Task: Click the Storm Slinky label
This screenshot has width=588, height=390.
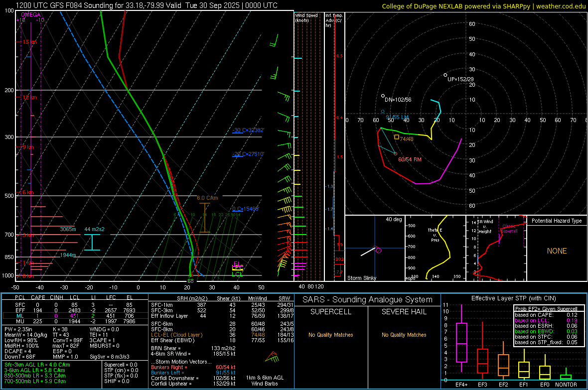Action: [361, 278]
